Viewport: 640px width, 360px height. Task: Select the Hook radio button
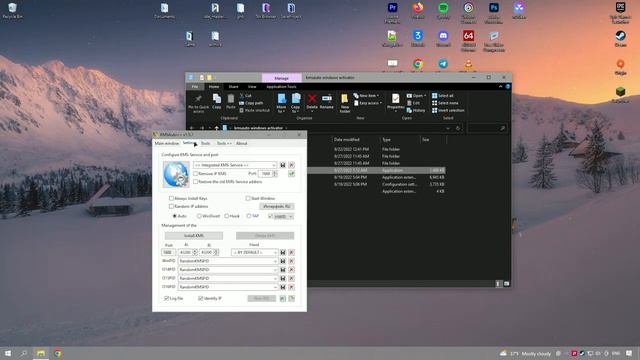(227, 216)
